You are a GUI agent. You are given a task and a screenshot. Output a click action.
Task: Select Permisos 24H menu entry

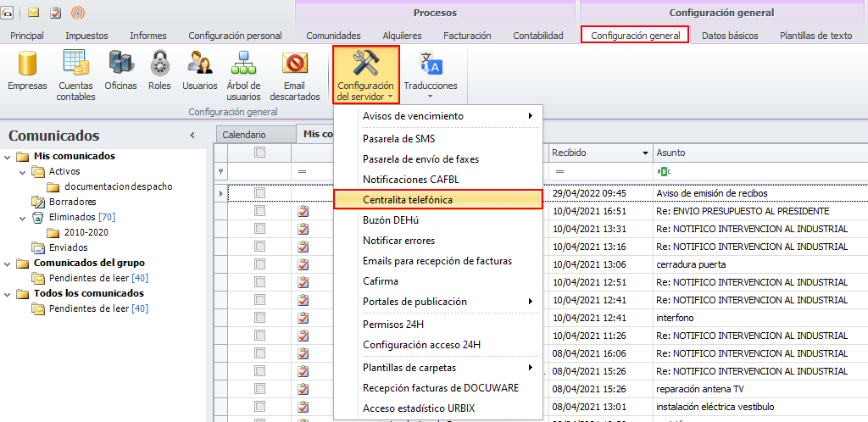pyautogui.click(x=437, y=324)
